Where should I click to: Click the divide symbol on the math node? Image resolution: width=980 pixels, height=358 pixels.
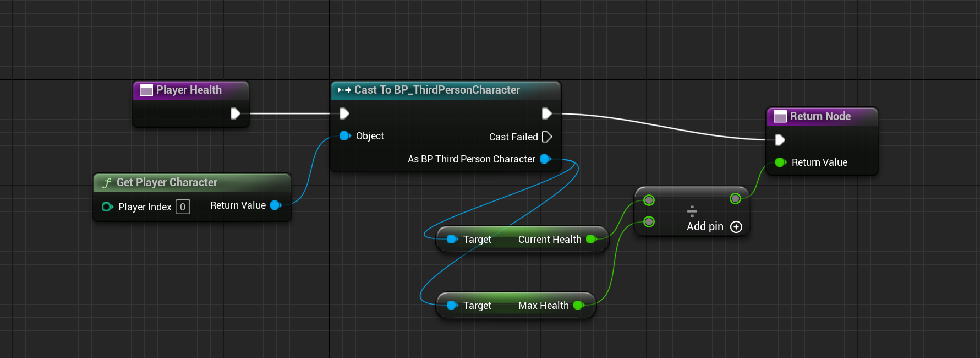coord(692,211)
